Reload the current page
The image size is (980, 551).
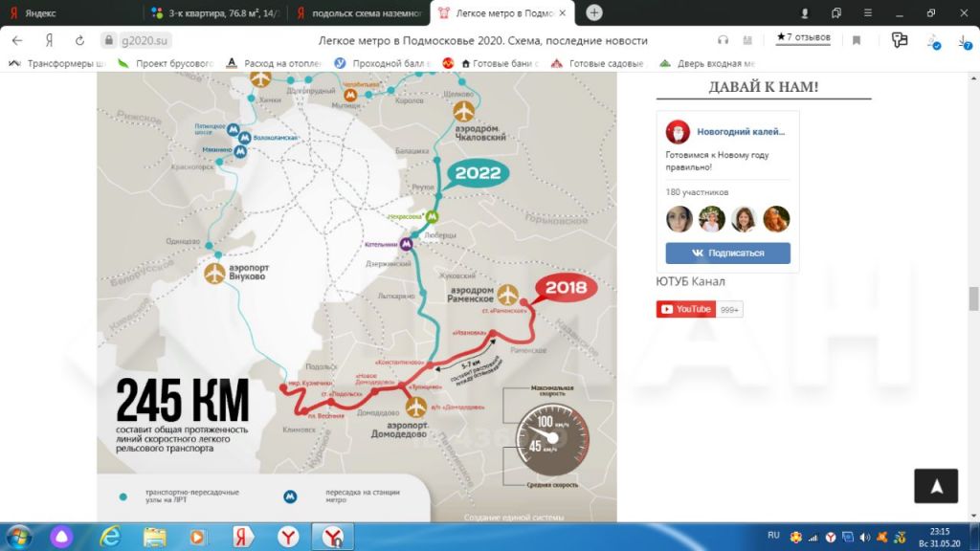[80, 40]
